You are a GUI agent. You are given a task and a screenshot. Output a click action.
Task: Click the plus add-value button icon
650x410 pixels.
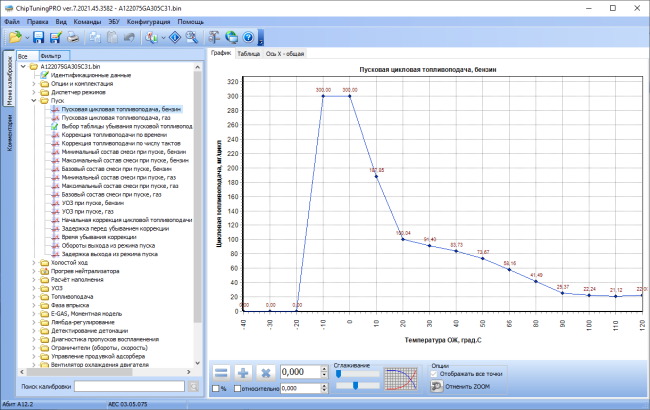[x=243, y=373]
